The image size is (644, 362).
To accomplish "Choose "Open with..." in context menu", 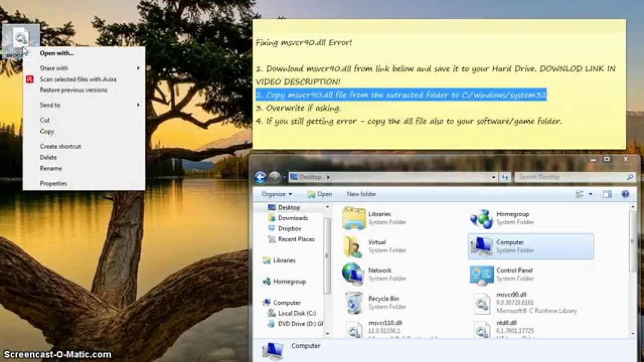I will tap(57, 53).
